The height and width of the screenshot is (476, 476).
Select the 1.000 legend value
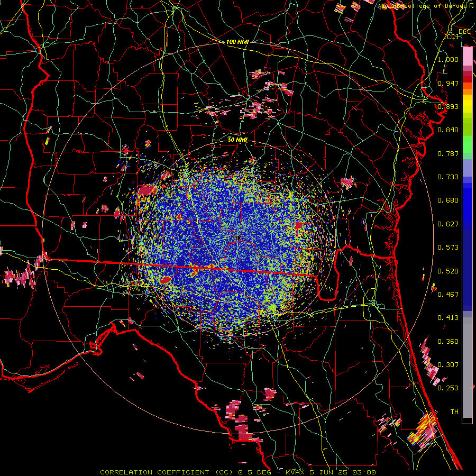click(448, 59)
